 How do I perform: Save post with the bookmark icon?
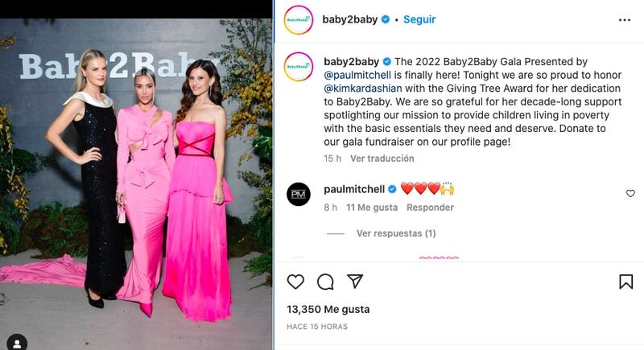click(x=626, y=282)
